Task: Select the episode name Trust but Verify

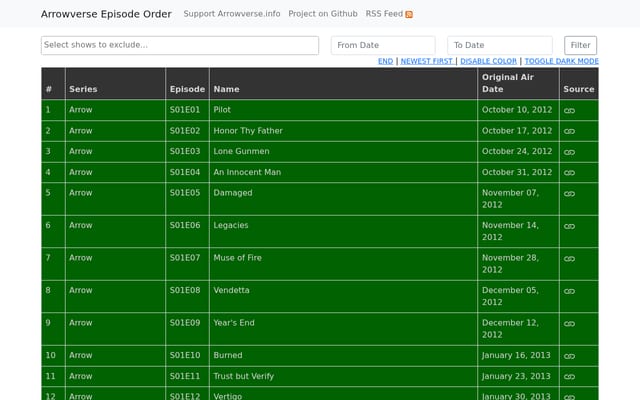Action: point(244,376)
